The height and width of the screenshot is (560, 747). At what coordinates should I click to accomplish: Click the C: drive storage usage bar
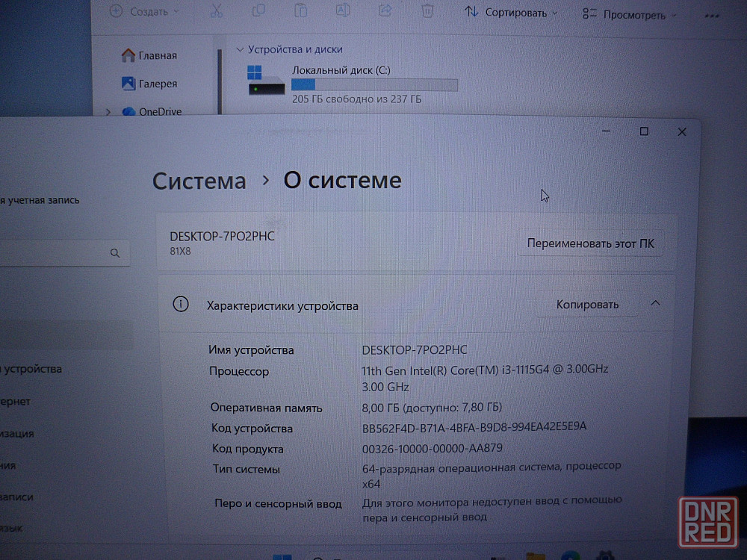(x=373, y=85)
